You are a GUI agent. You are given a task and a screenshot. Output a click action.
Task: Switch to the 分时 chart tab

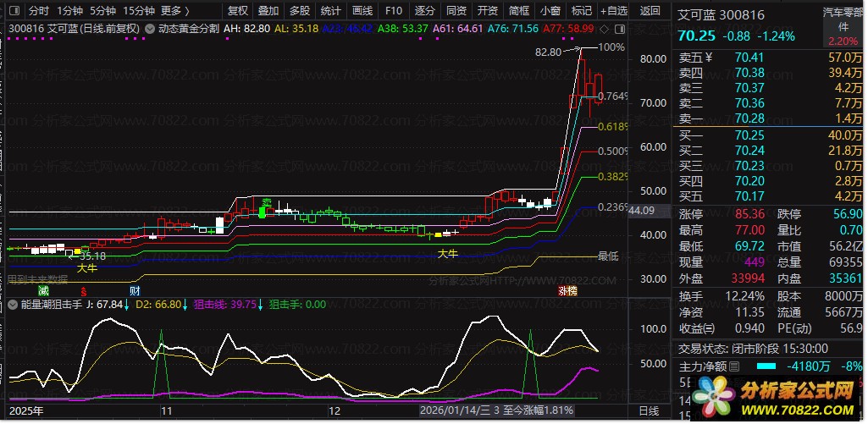pyautogui.click(x=38, y=11)
